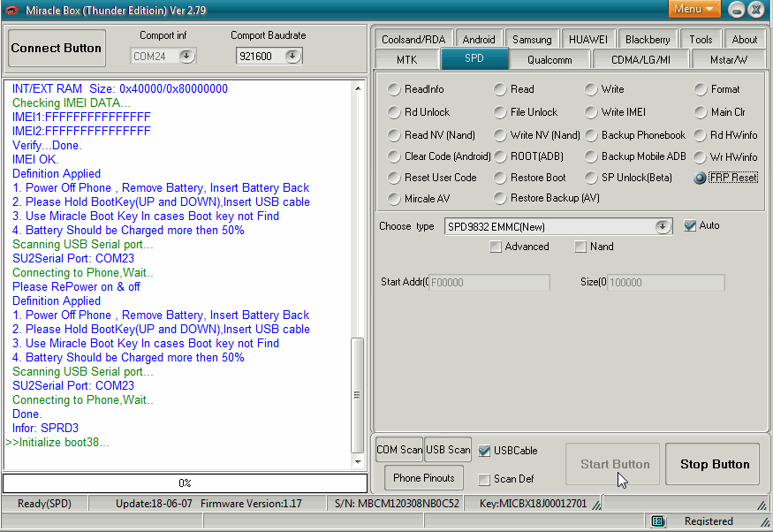Switch to the CDMA/LG/MI tab
This screenshot has width=773, height=532.
coord(640,60)
